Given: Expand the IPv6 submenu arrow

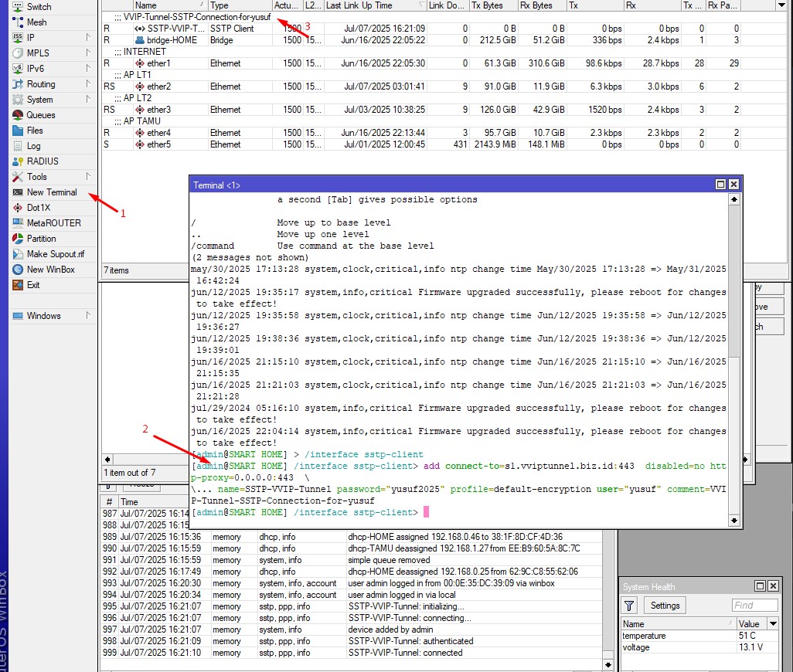Looking at the screenshot, I should (89, 68).
